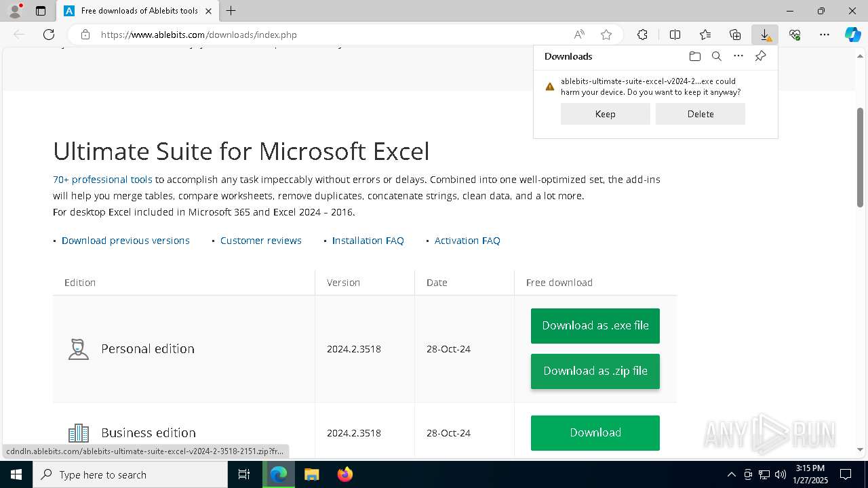Toggle the Downloads toolbar button
868x488 pixels.
coord(765,35)
